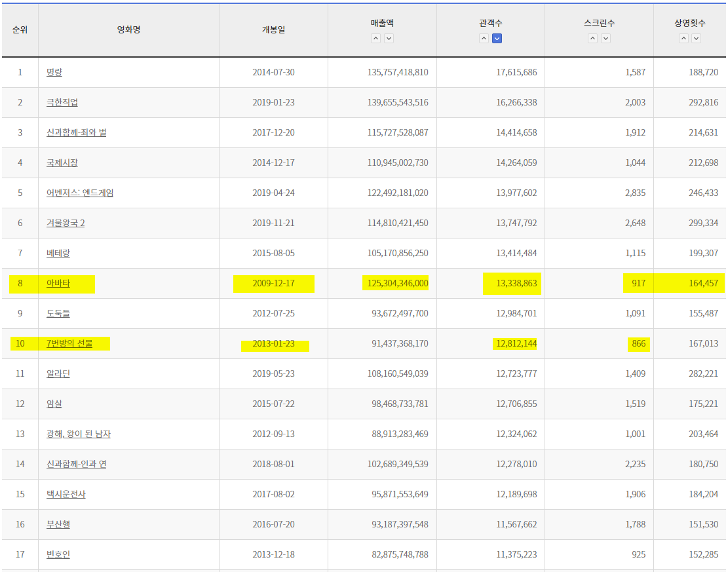This screenshot has width=728, height=572.
Task: Open the movie link 어벤져스: 엔드게임
Action: (80, 193)
